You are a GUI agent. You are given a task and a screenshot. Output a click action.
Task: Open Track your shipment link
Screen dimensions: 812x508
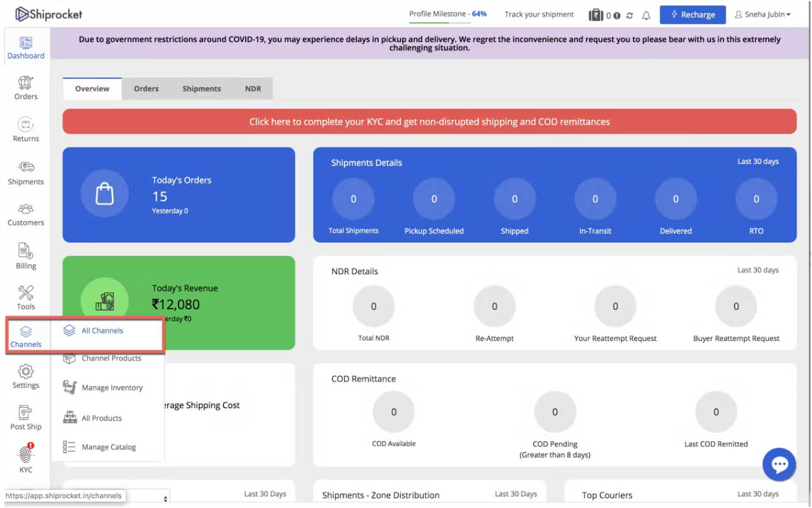[x=539, y=15]
